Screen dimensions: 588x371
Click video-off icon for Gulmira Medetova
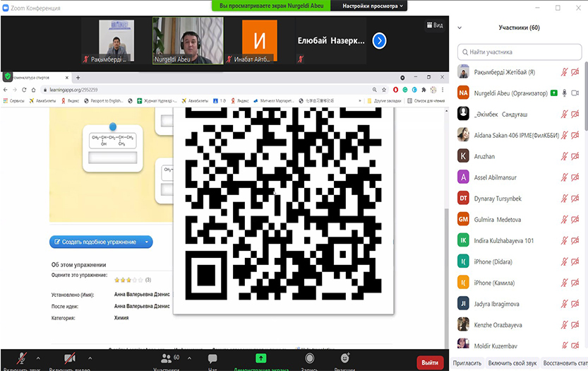coord(575,219)
